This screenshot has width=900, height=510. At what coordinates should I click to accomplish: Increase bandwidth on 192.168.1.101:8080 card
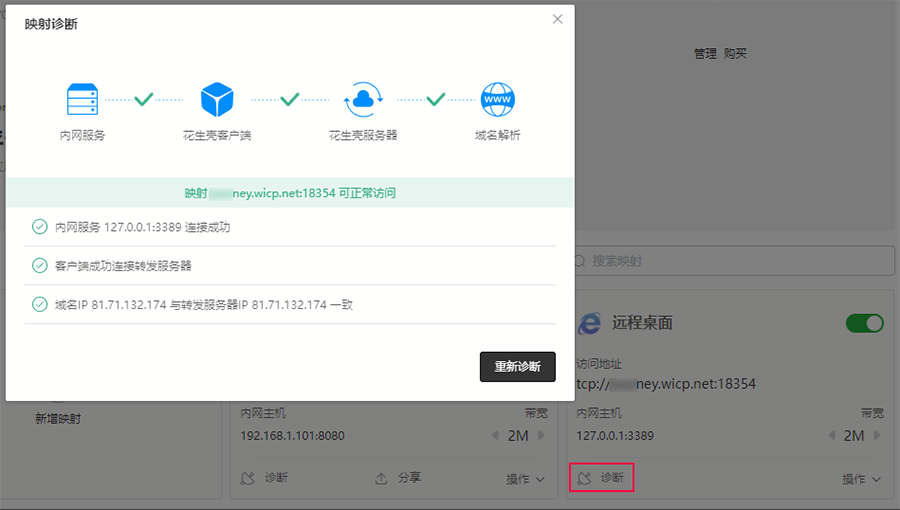coord(541,435)
